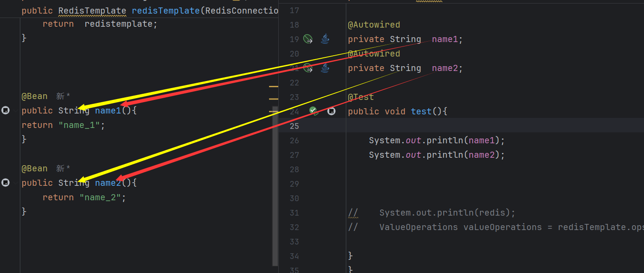Click the bean gutter icon beside name1() method
Screen dimensions: 644x273
coord(5,110)
